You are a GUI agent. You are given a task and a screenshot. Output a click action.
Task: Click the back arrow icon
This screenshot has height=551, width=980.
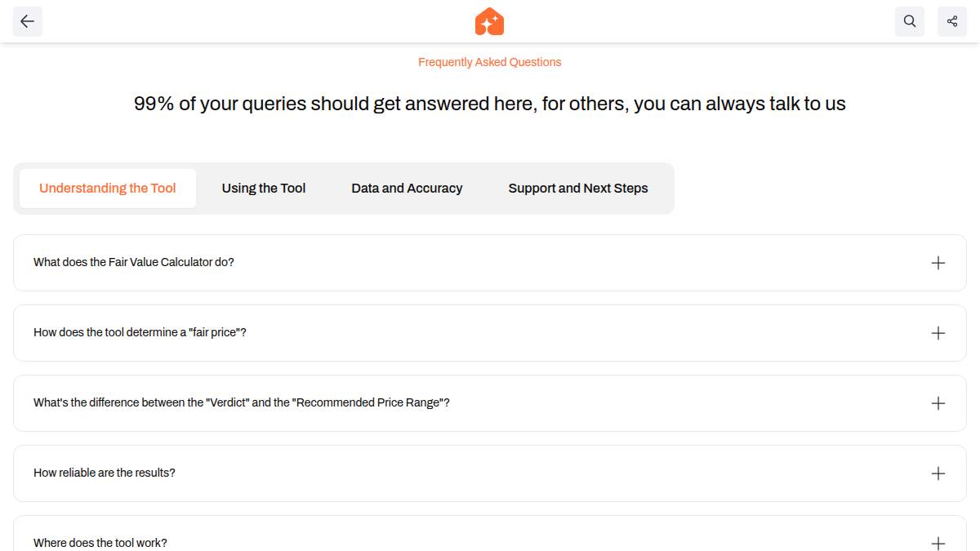[x=28, y=22]
